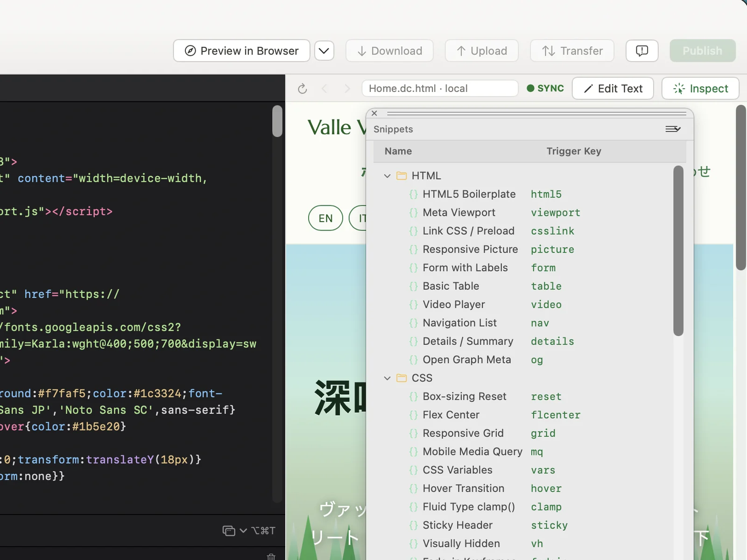Select the Form with Labels snippet
Viewport: 747px width, 560px height.
[x=523, y=268]
